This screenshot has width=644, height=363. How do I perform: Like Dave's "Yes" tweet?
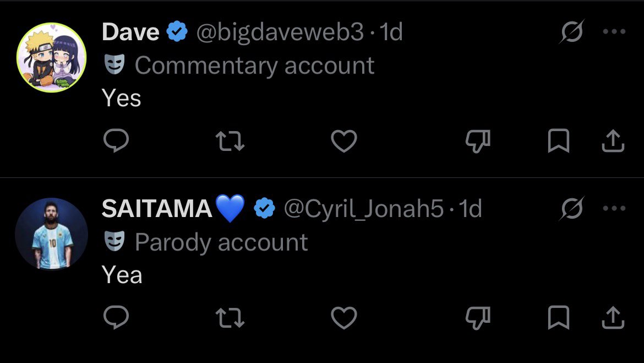(x=344, y=141)
